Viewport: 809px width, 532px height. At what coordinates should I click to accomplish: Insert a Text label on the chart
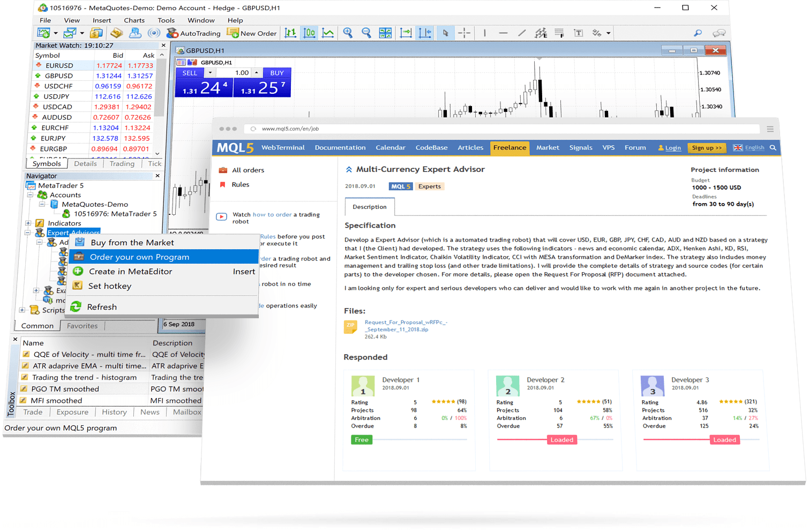pos(579,33)
